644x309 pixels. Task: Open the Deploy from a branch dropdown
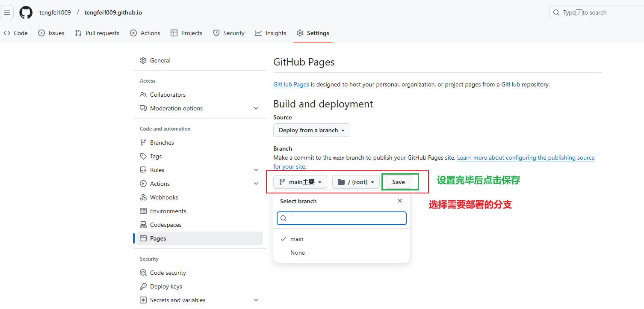point(312,130)
